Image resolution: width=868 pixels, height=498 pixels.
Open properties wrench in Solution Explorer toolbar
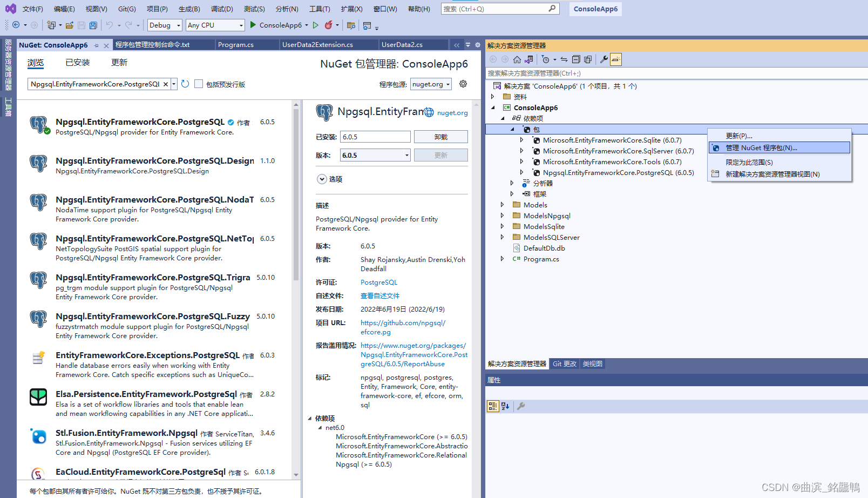tap(604, 59)
